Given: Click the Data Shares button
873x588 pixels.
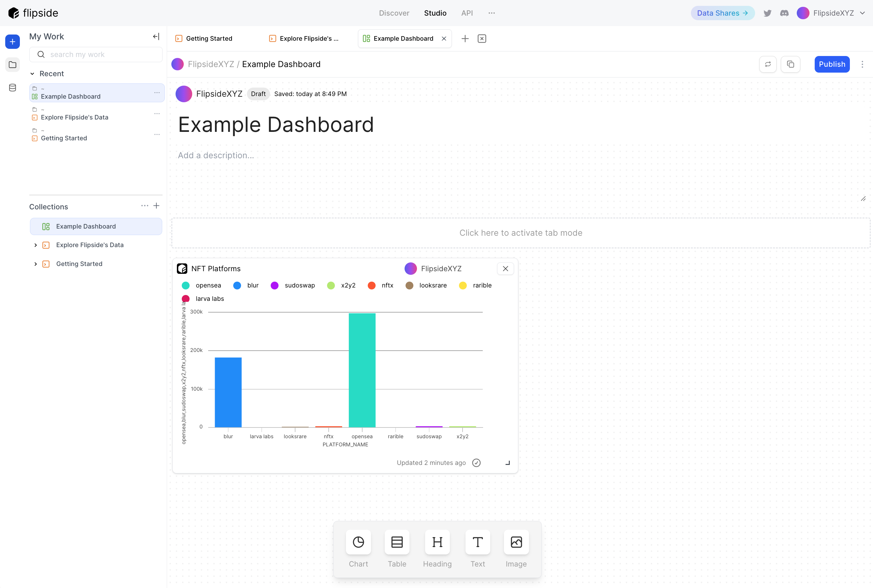Looking at the screenshot, I should (722, 13).
